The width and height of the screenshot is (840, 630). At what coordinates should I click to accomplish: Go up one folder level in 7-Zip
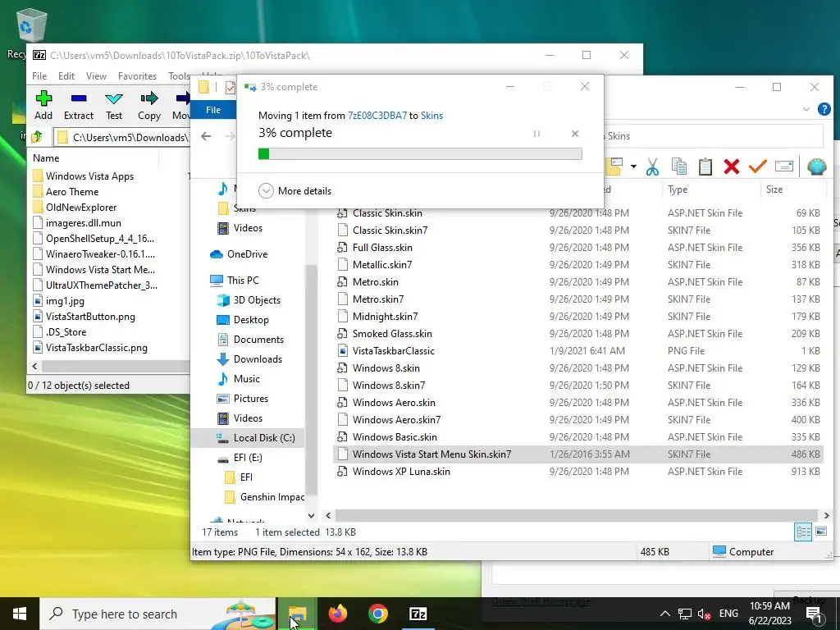tap(37, 137)
